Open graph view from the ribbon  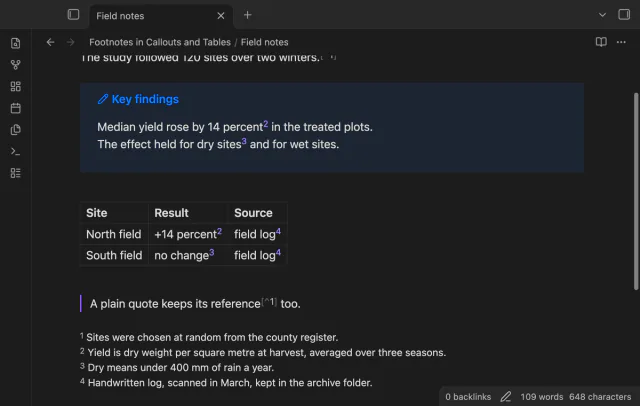tap(16, 65)
